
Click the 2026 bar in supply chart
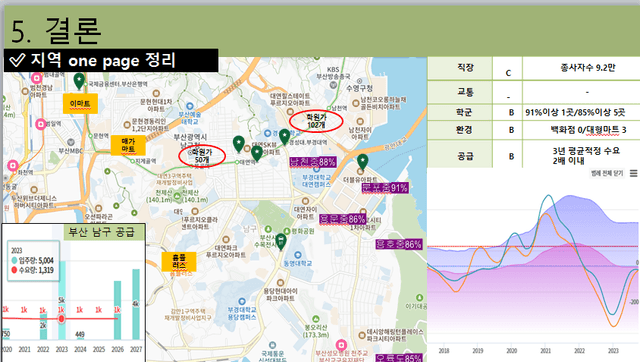click(x=117, y=310)
